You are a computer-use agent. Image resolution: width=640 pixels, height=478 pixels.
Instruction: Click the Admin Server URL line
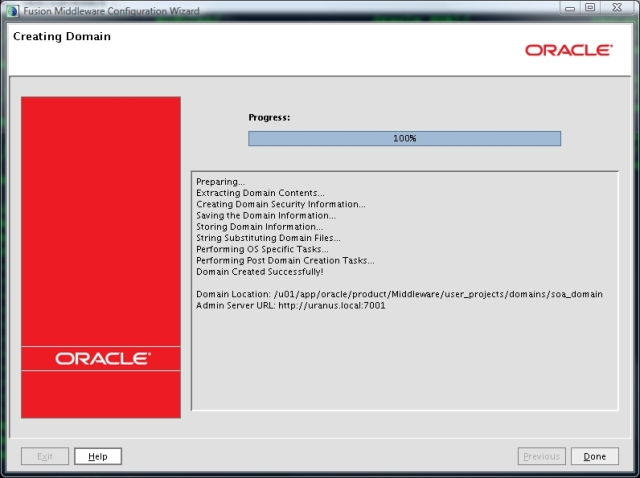(x=291, y=306)
